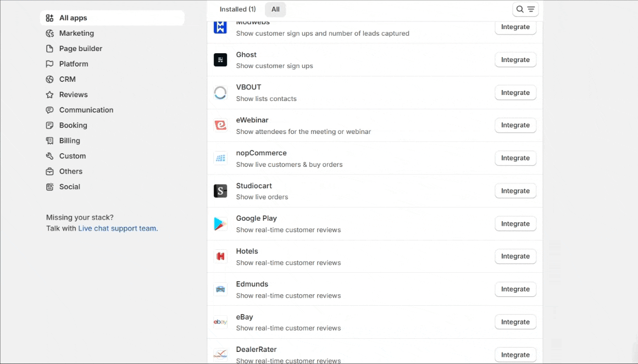
Task: Click the VBOUT app name
Action: [x=248, y=87]
